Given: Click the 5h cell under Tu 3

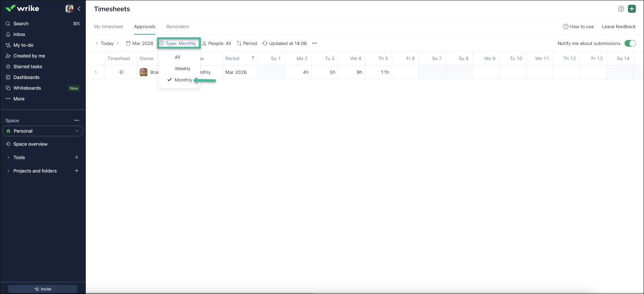Looking at the screenshot, I should [325, 72].
